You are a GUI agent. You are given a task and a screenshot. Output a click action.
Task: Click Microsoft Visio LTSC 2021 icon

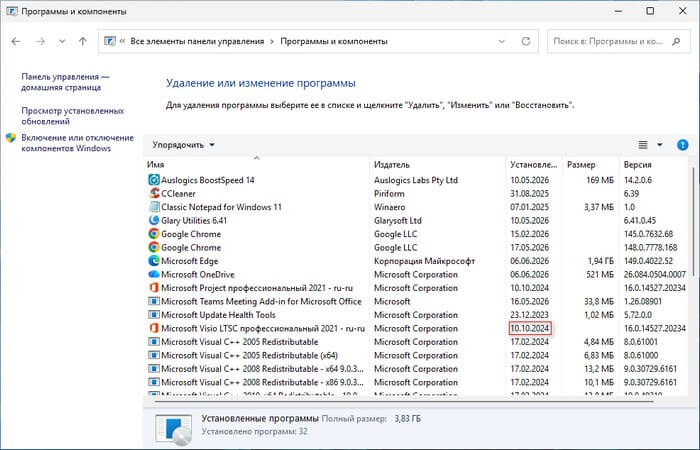(x=154, y=328)
